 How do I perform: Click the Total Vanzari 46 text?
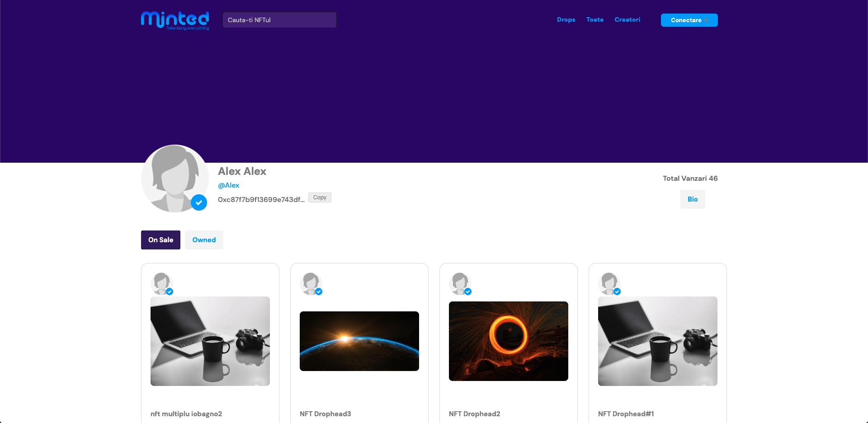690,179
